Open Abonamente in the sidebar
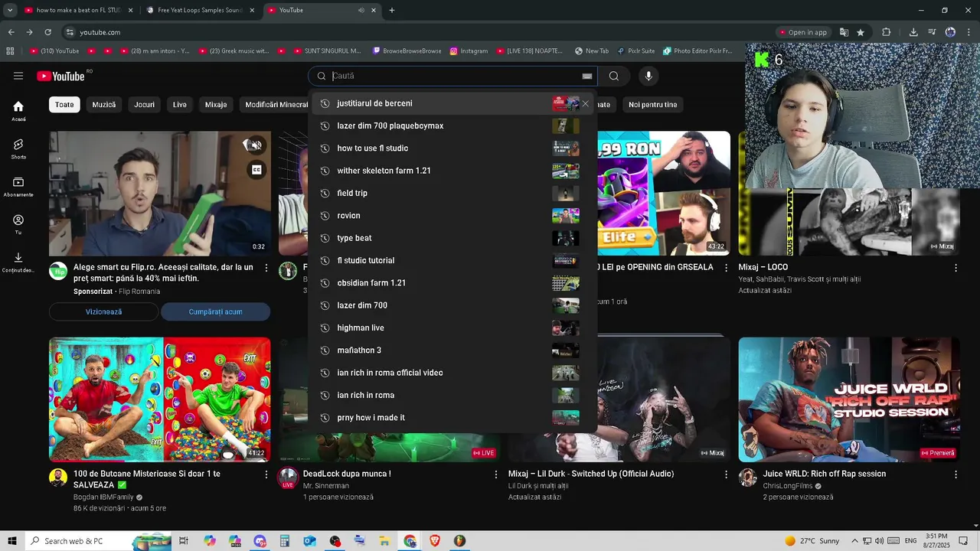 (x=18, y=187)
